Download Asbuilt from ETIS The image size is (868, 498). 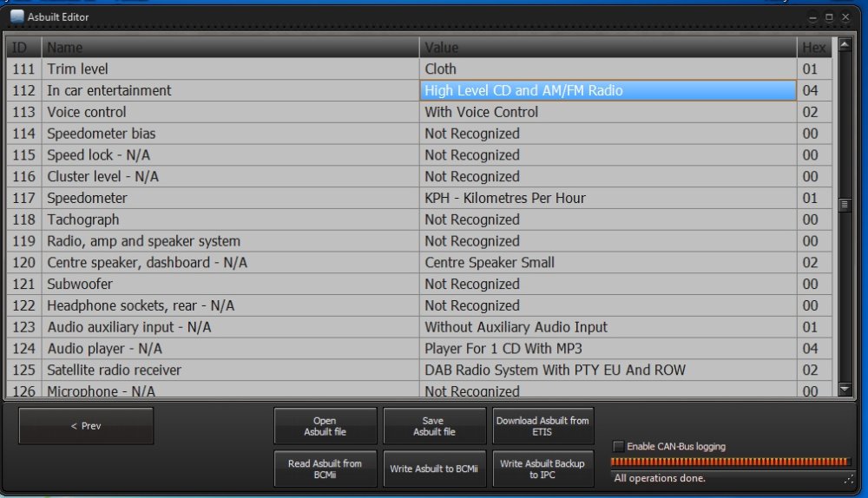pyautogui.click(x=542, y=426)
